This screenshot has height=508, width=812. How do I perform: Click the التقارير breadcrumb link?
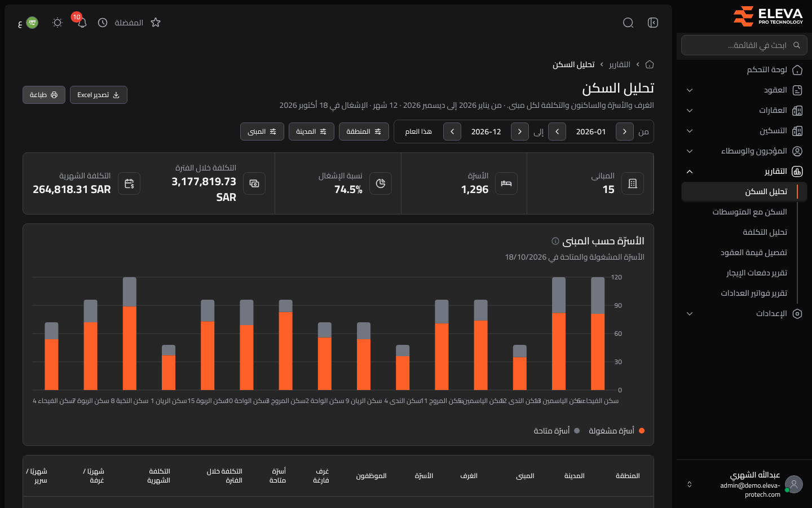click(619, 64)
